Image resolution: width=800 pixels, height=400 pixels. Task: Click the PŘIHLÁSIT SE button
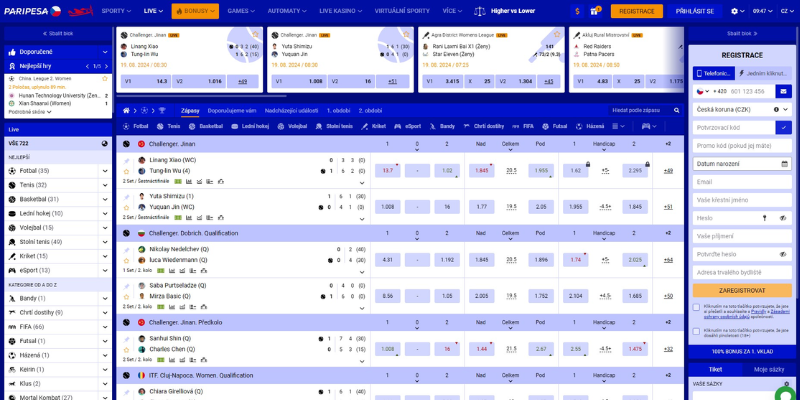click(694, 11)
